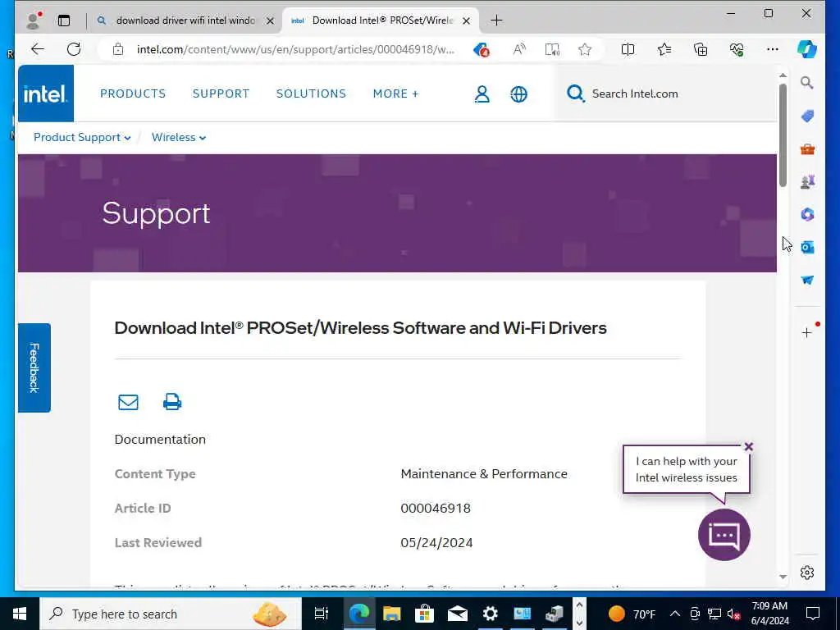The image size is (840, 630).
Task: Open Edge Settings and more ellipsis
Action: 772,49
